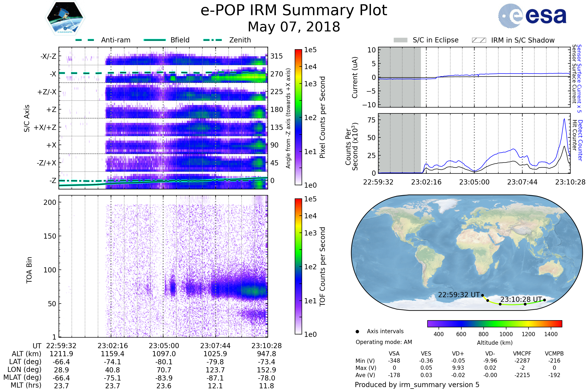Screen dimensions: 588x392
Task: Click the Anti-ram dashed line legend marker
Action: pyautogui.click(x=85, y=40)
